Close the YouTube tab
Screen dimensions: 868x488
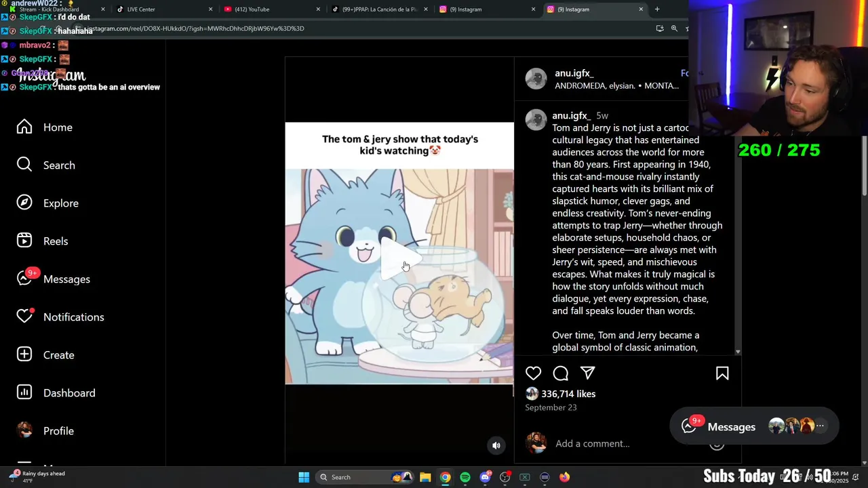[x=318, y=9]
